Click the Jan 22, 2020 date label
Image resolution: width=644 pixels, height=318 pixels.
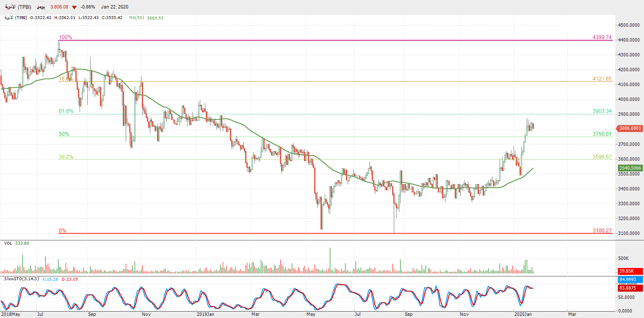coord(115,7)
